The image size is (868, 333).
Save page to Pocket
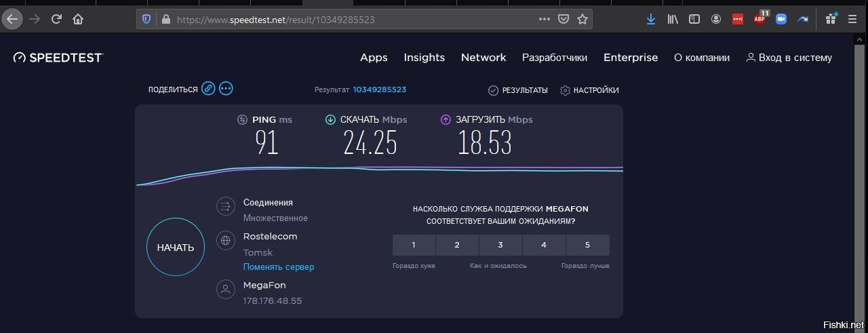563,19
